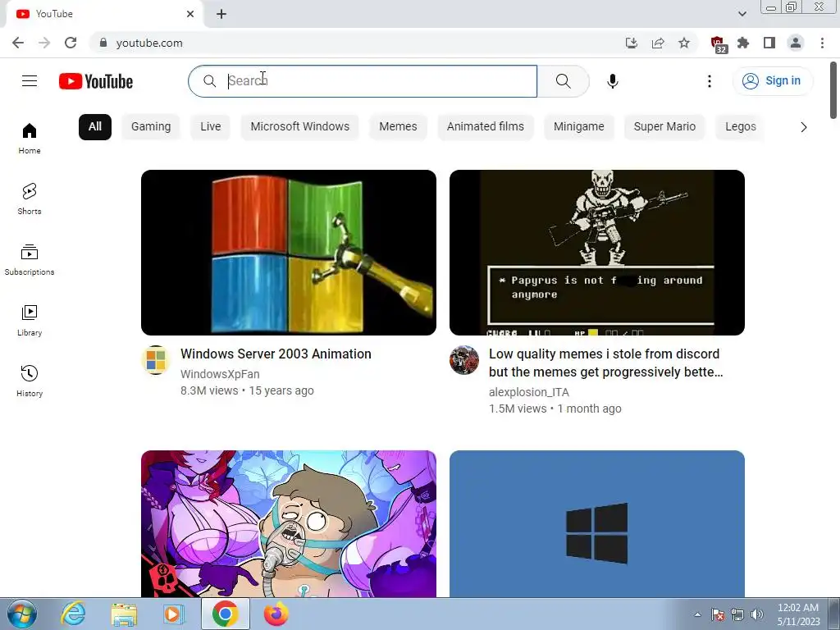Screen dimensions: 840x630
Task: Select the All filter chip
Action: [95, 127]
